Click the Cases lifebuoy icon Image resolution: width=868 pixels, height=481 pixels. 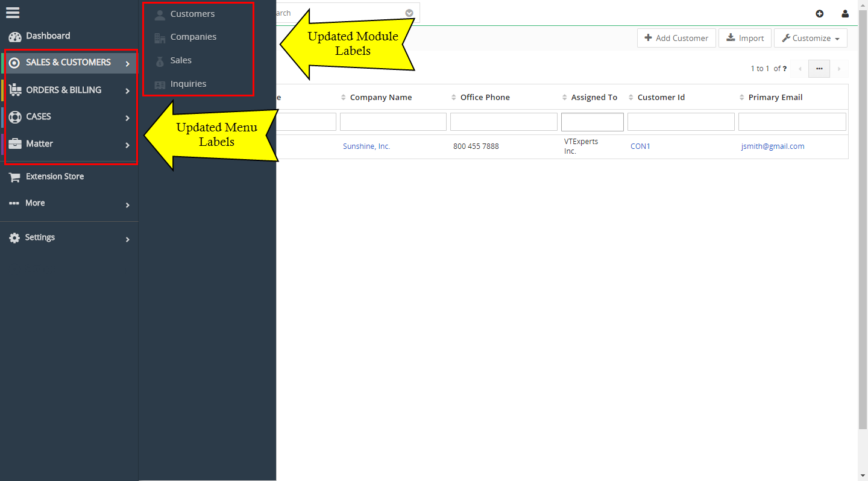pyautogui.click(x=15, y=117)
